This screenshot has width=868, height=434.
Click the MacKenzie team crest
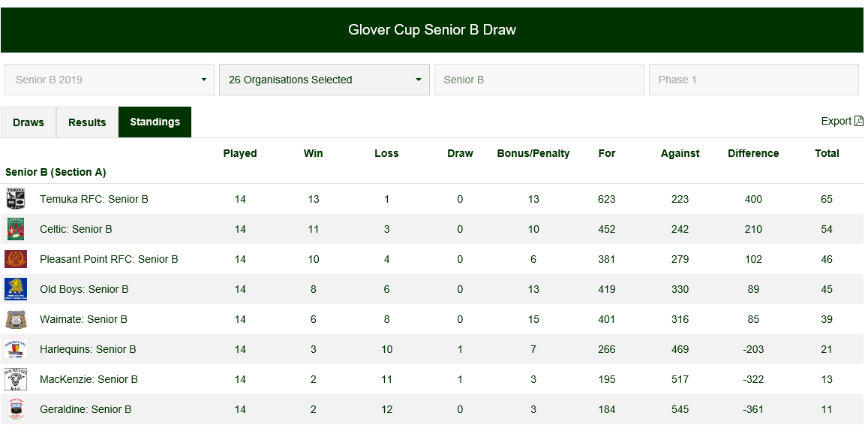16,379
